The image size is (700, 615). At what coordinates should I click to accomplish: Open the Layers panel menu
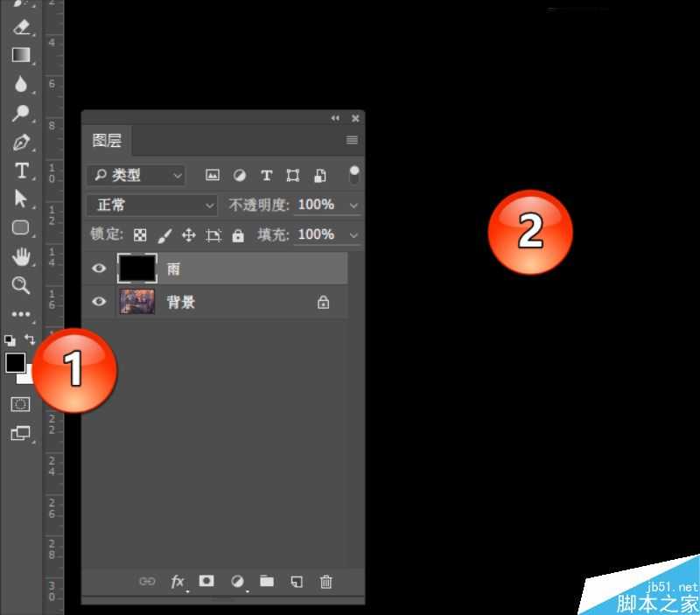(352, 140)
